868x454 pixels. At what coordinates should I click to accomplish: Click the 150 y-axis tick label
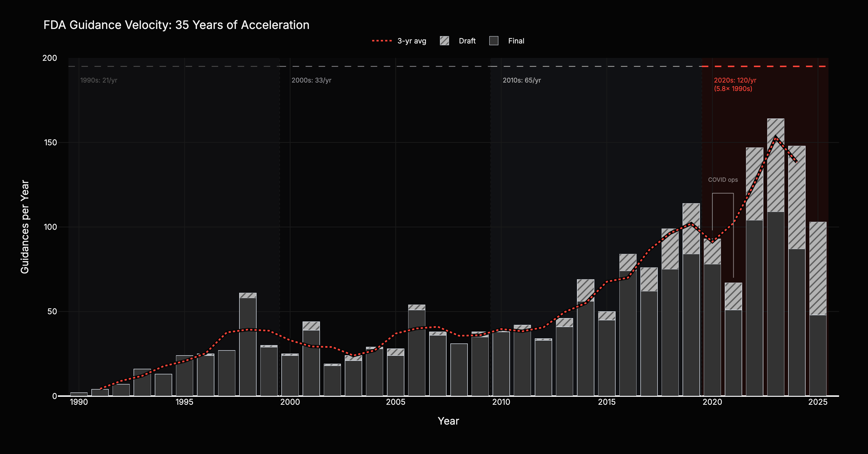point(50,142)
